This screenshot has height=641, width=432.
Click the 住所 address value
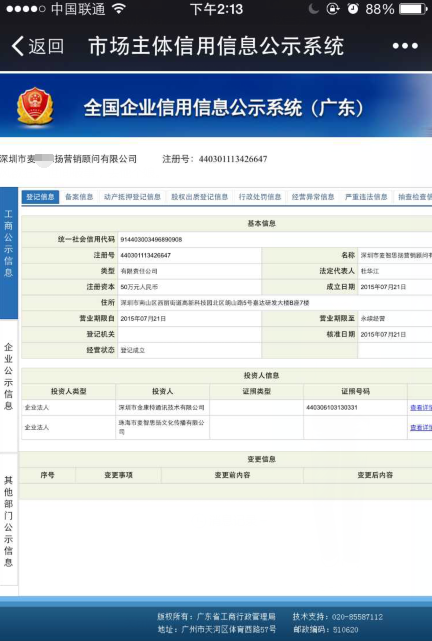pos(215,303)
